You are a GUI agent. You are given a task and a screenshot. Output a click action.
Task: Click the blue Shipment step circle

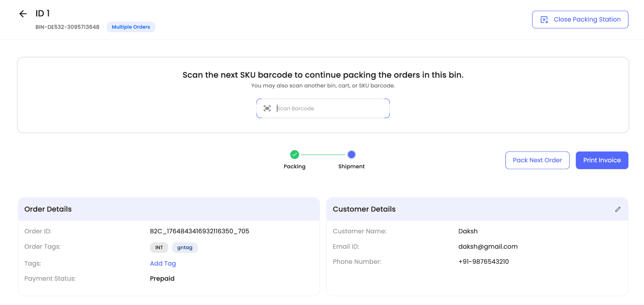351,154
